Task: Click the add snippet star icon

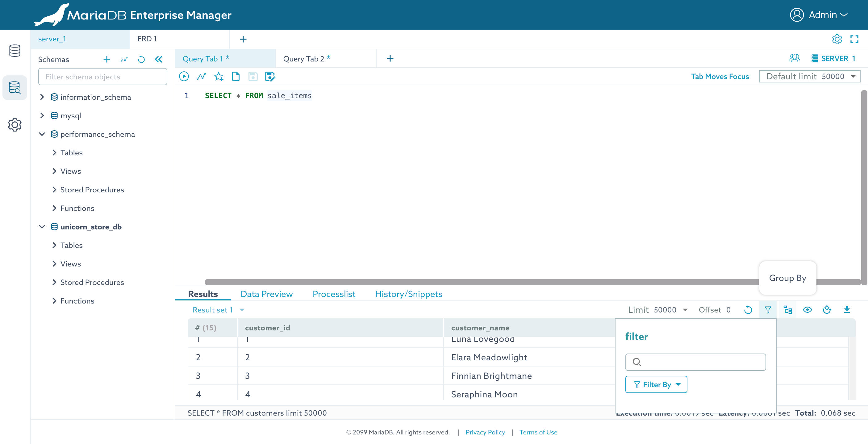Action: tap(219, 77)
